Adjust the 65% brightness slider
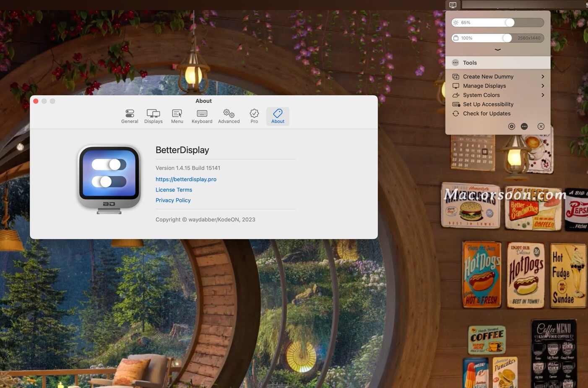The width and height of the screenshot is (588, 388). point(510,22)
